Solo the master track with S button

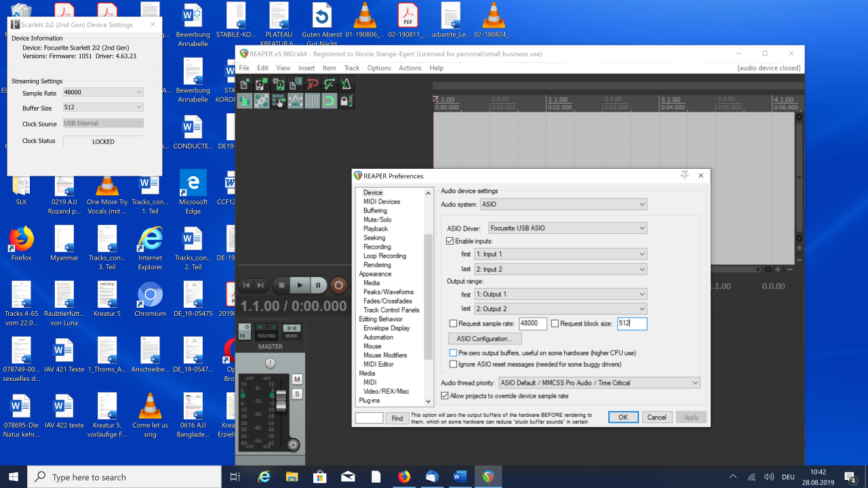pyautogui.click(x=297, y=394)
